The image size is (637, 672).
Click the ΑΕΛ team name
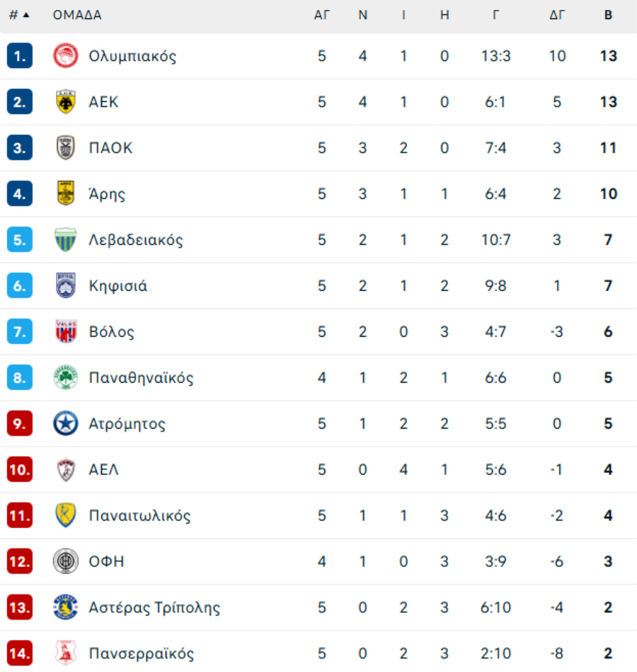[x=103, y=470]
